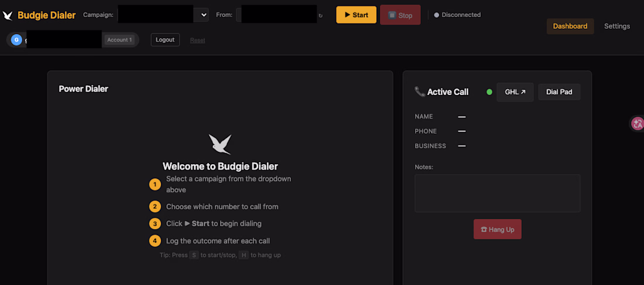Click the H key hint in the tip
644x285 pixels.
point(244,255)
